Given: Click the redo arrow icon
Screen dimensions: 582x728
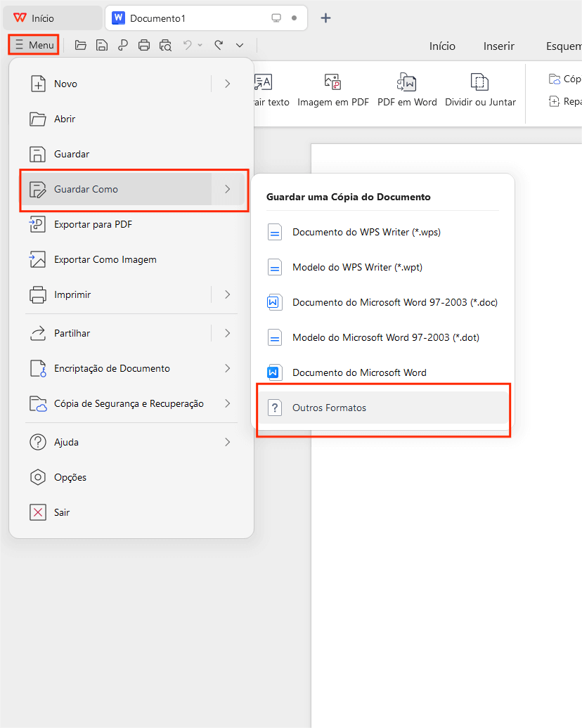Looking at the screenshot, I should [219, 44].
